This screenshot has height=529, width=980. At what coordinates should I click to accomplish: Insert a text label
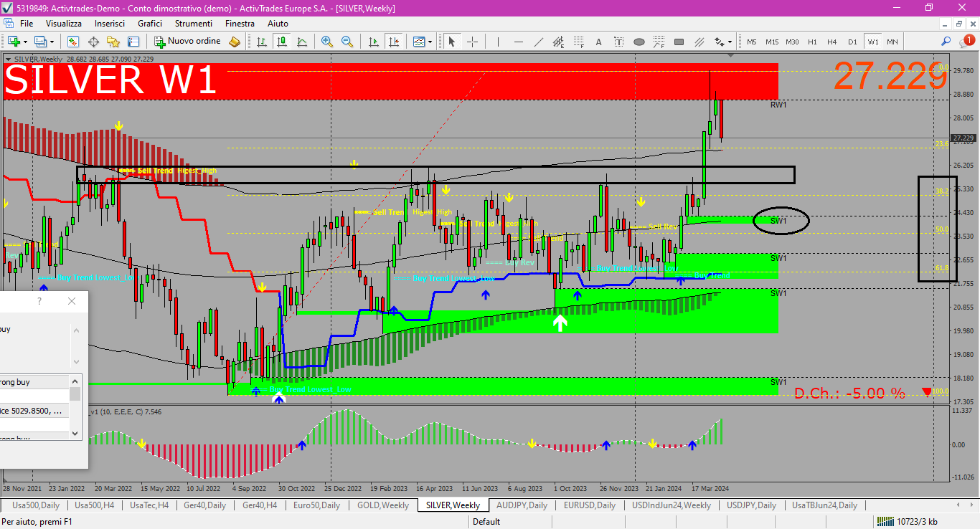click(x=618, y=42)
